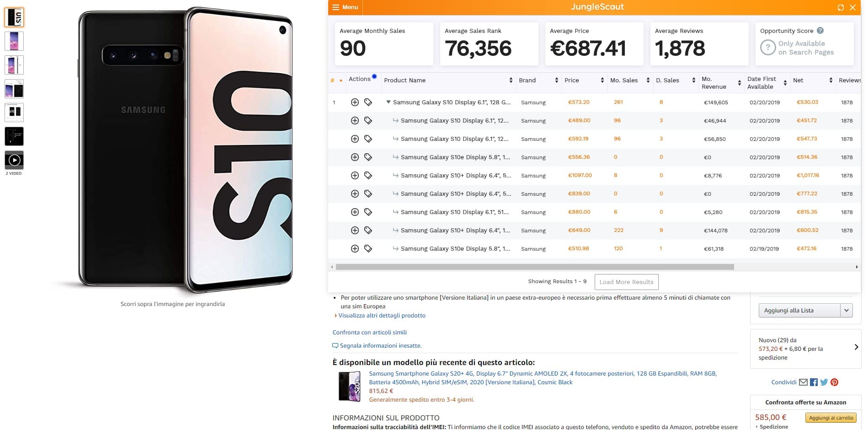Click the horizontal scrollbar of the results table

point(535,267)
